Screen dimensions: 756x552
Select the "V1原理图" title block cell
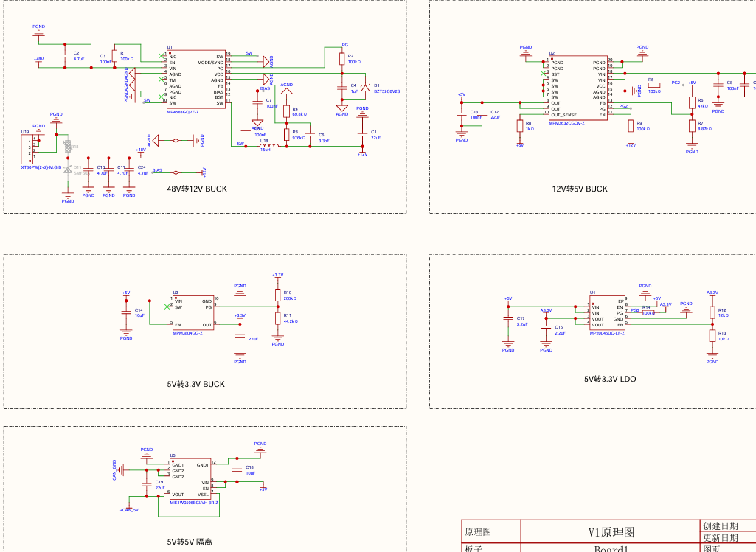[611, 532]
